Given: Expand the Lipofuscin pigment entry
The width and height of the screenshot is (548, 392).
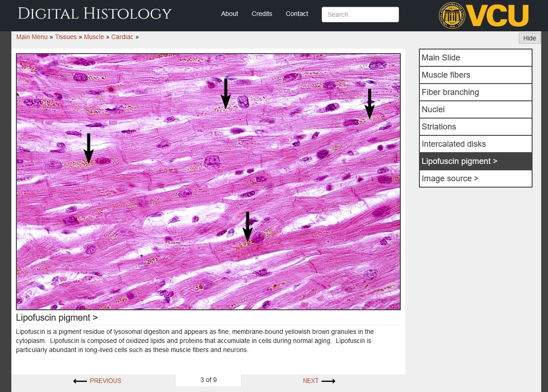Looking at the screenshot, I should (x=475, y=161).
